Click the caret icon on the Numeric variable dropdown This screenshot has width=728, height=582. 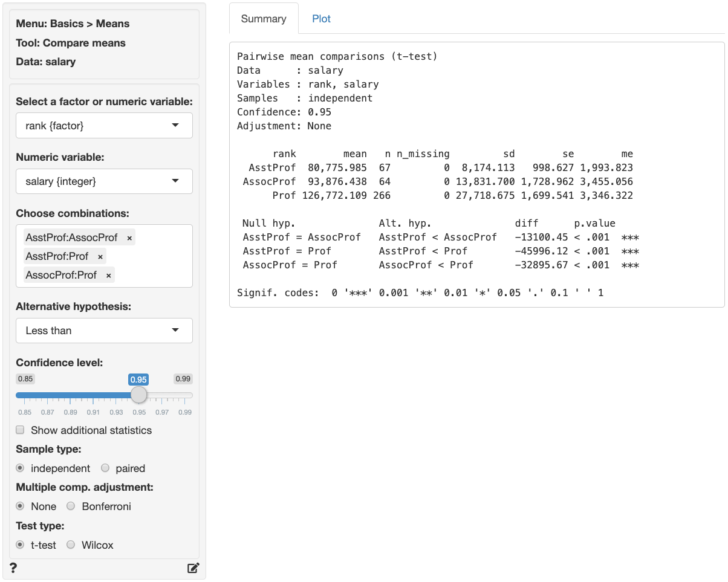click(176, 181)
